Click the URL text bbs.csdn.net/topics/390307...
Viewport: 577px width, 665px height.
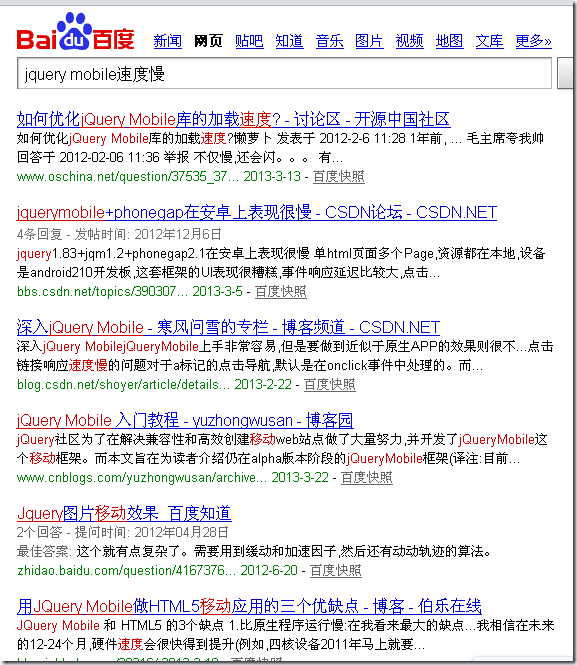click(x=102, y=291)
